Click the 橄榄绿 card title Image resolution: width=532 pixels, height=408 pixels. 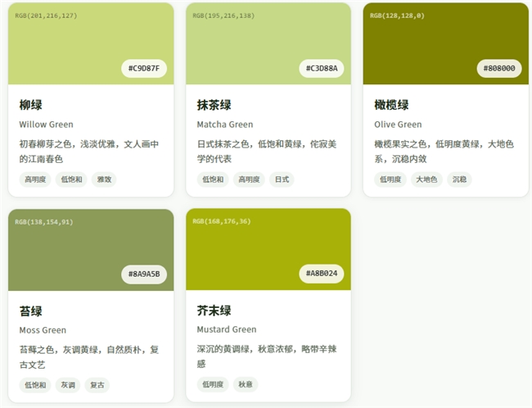[391, 105]
